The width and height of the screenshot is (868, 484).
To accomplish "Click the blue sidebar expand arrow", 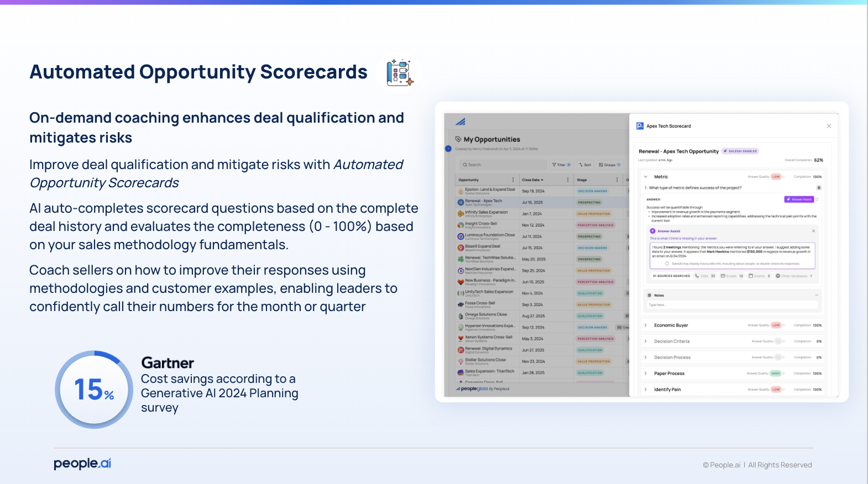I will coord(448,149).
